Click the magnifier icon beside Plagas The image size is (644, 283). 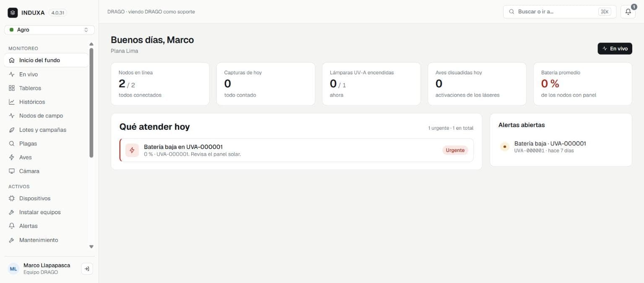point(12,144)
